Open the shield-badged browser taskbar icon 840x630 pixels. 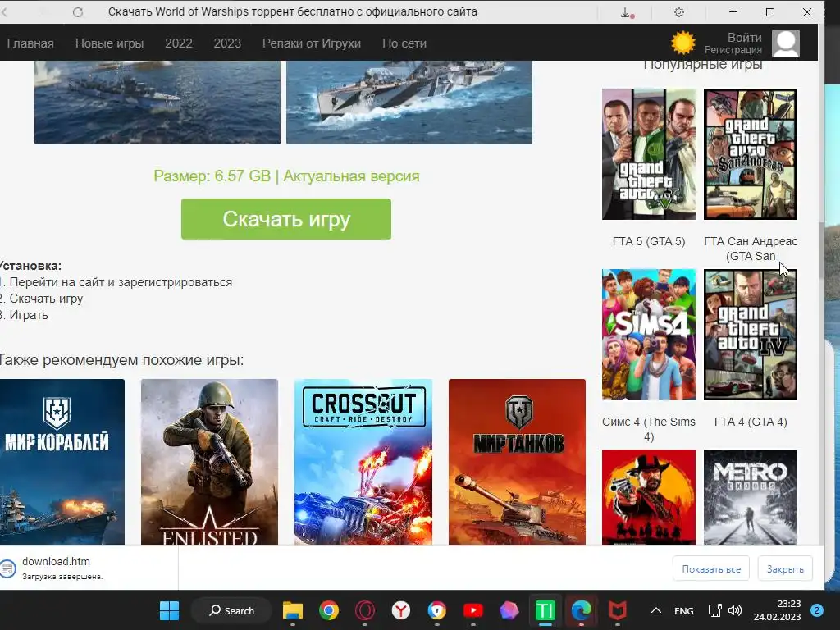437,610
